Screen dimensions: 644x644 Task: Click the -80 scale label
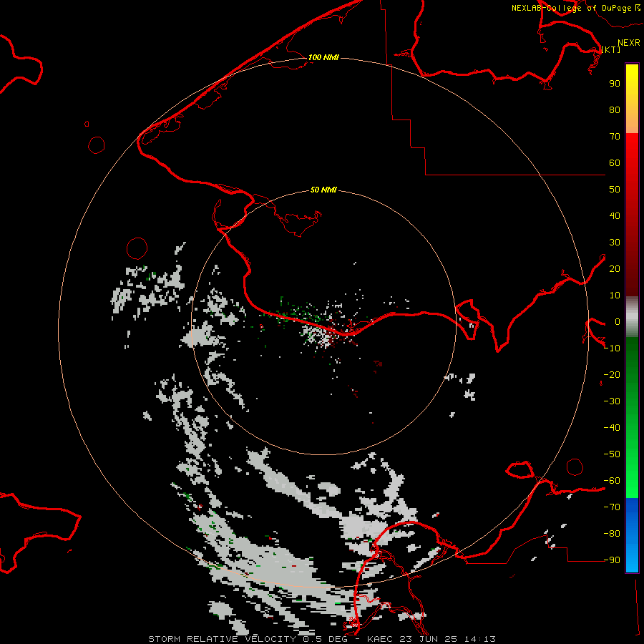point(612,534)
